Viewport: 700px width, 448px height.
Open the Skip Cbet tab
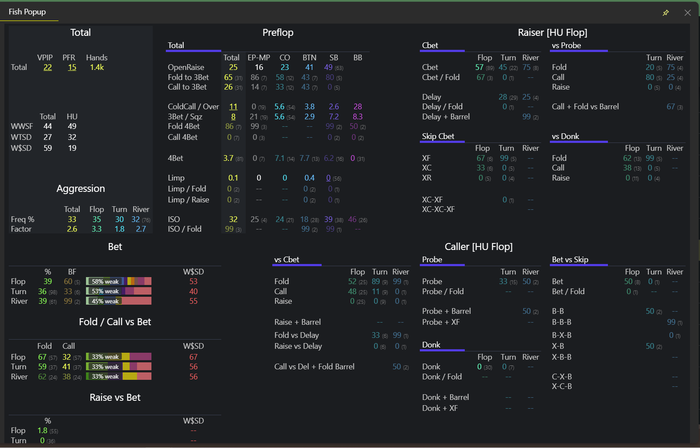[x=438, y=136]
